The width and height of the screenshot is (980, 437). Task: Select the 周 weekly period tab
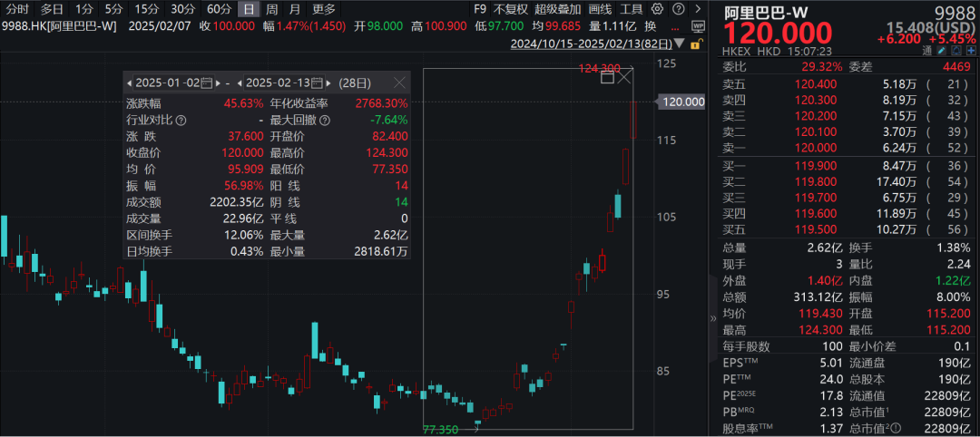272,9
